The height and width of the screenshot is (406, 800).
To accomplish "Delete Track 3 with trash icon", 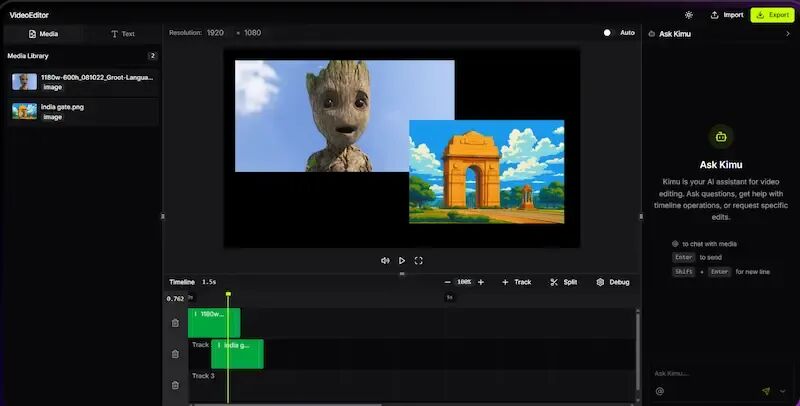I will (175, 385).
